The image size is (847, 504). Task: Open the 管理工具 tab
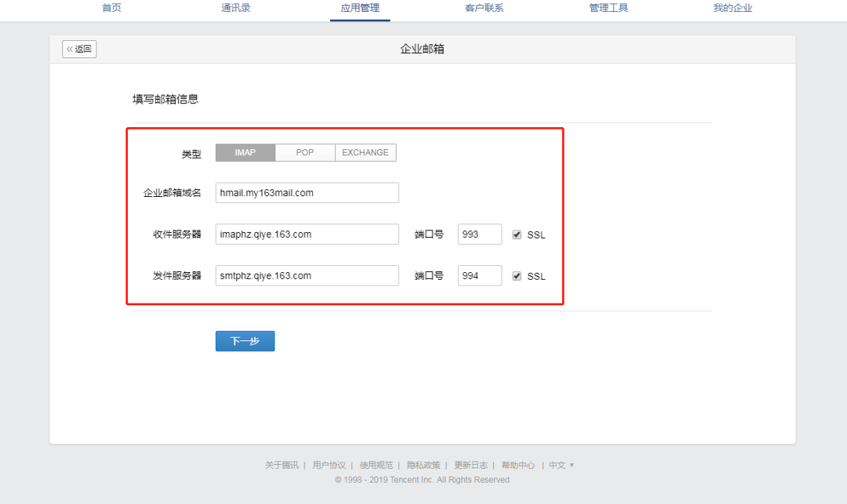608,9
